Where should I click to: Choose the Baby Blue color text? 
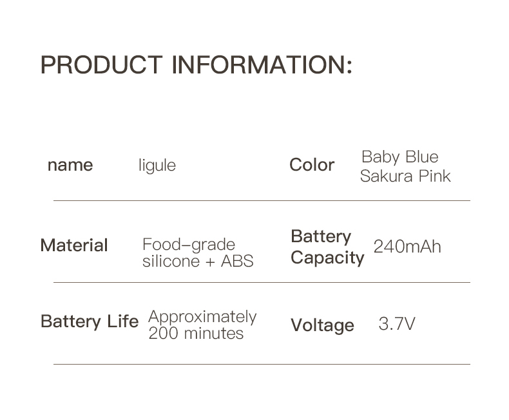click(x=399, y=157)
